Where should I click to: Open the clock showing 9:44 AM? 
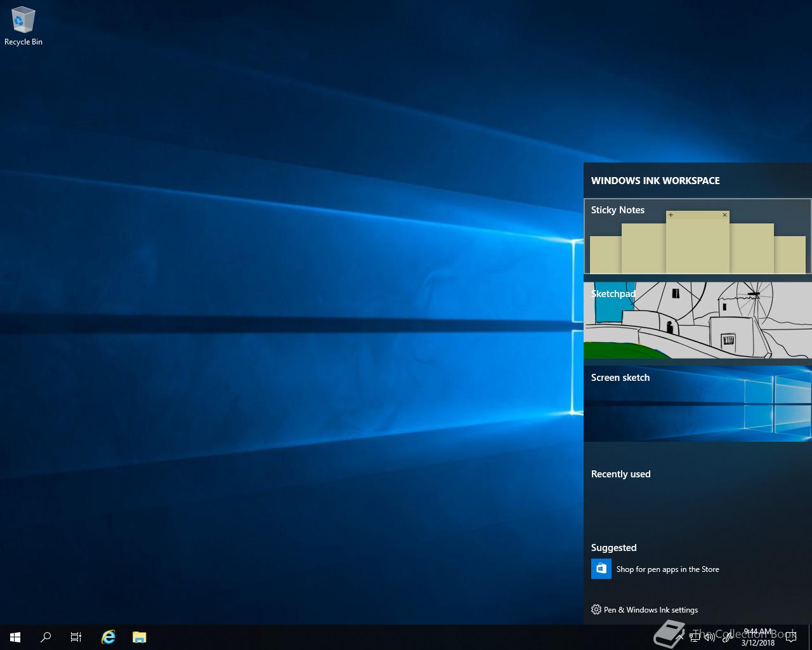point(758,637)
